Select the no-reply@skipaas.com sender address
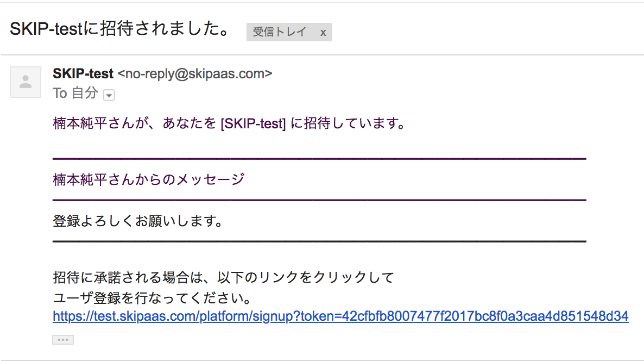The height and width of the screenshot is (361, 644). pos(195,73)
